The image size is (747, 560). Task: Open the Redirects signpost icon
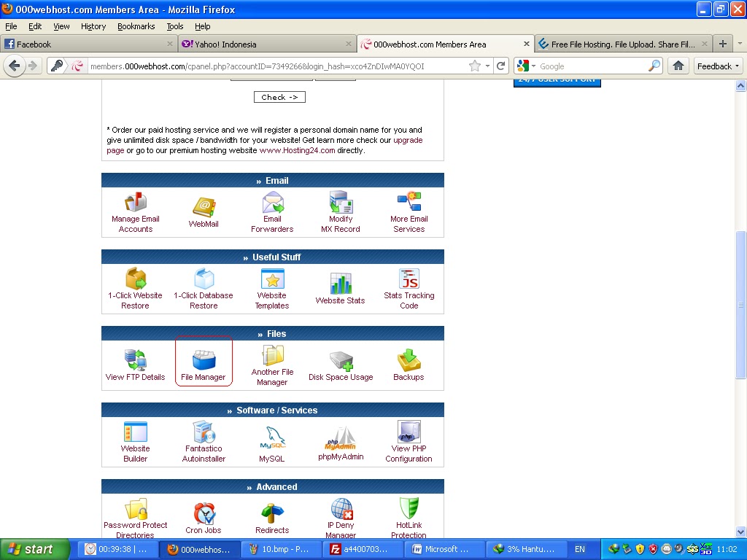coord(273,513)
